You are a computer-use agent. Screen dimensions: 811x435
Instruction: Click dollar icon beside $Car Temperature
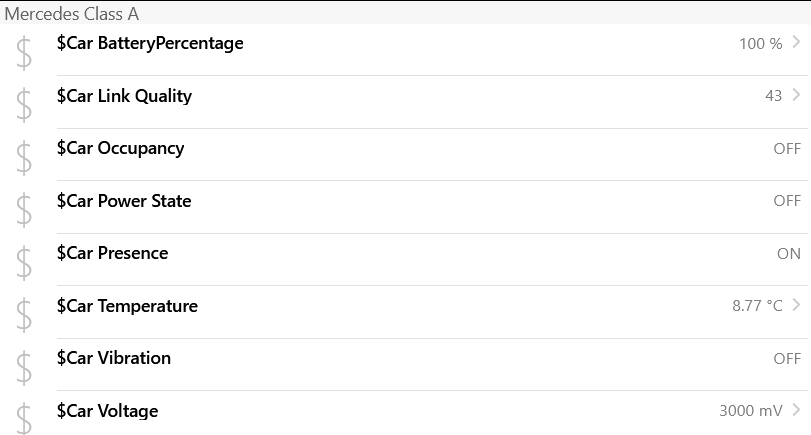(24, 315)
